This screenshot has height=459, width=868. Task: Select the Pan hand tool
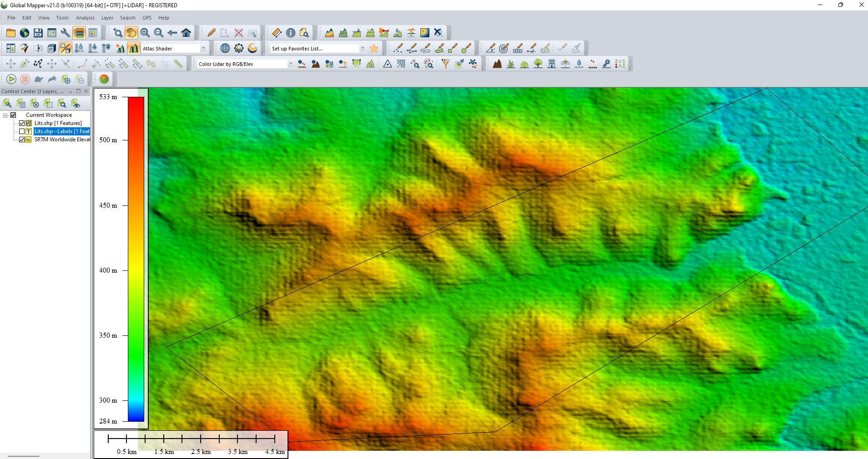[x=131, y=33]
